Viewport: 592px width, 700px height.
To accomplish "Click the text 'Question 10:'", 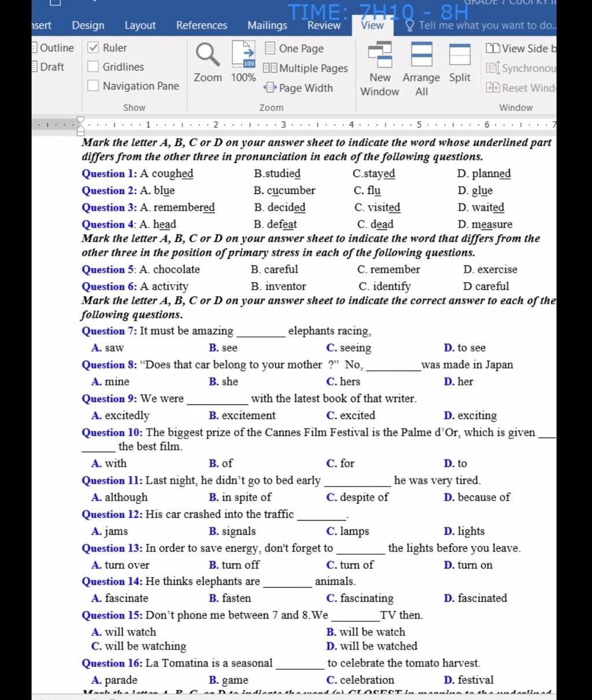I will pos(113,432).
